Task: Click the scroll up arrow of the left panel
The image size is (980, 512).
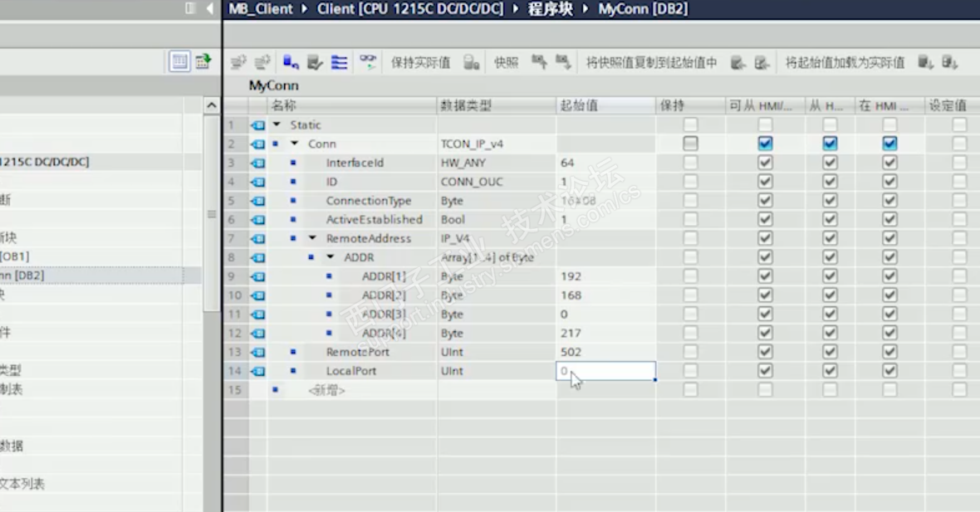Action: [212, 105]
